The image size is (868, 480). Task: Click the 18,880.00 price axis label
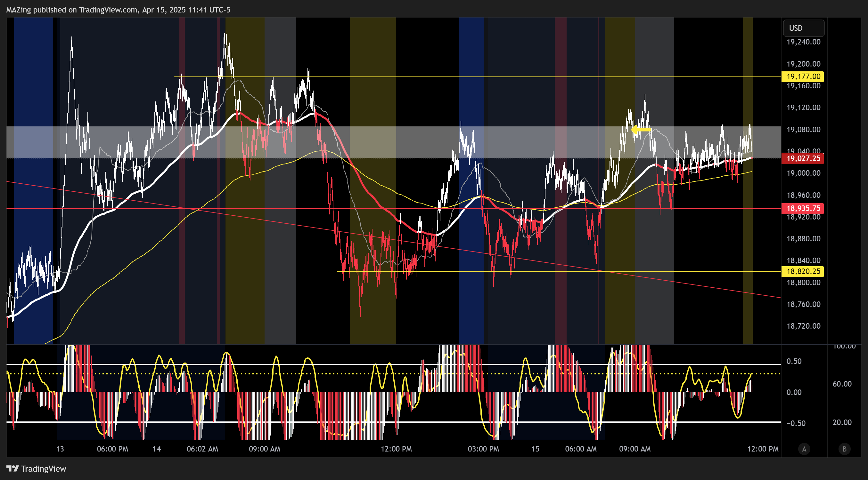coord(803,239)
